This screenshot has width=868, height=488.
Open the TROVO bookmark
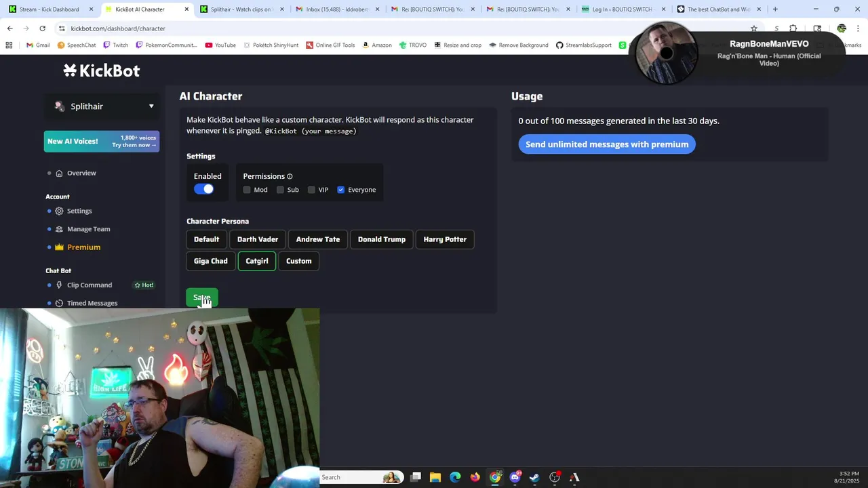[x=413, y=45]
